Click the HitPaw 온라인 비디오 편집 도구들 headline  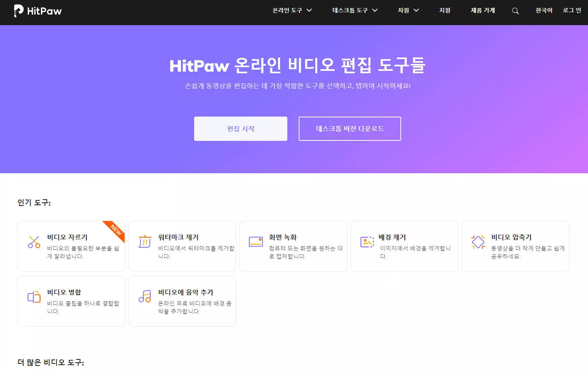pos(297,65)
